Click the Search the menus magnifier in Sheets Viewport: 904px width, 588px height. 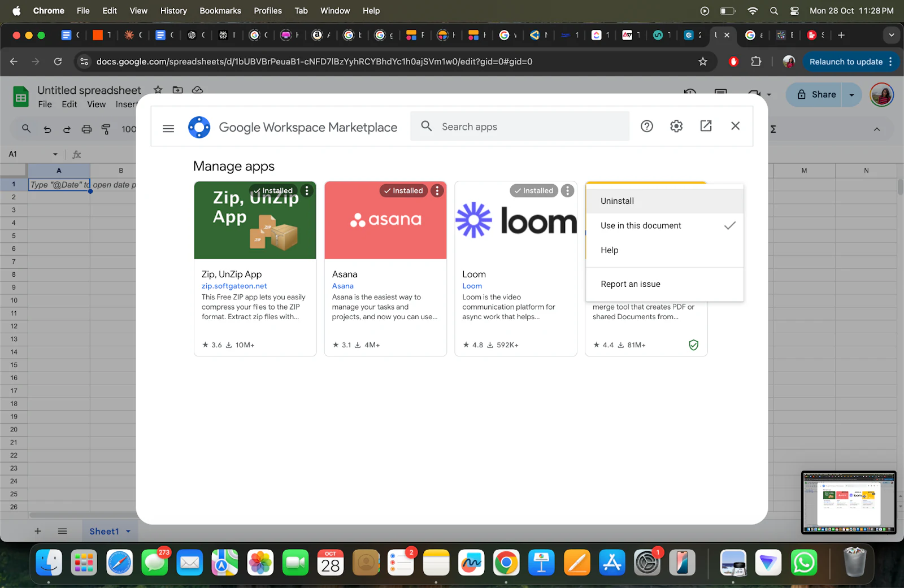(27, 129)
